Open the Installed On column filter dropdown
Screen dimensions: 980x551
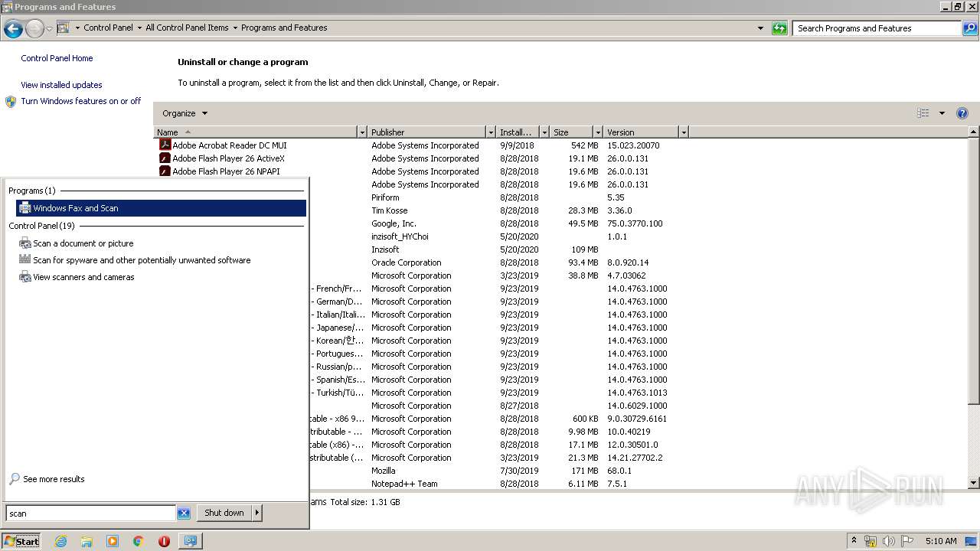[544, 132]
